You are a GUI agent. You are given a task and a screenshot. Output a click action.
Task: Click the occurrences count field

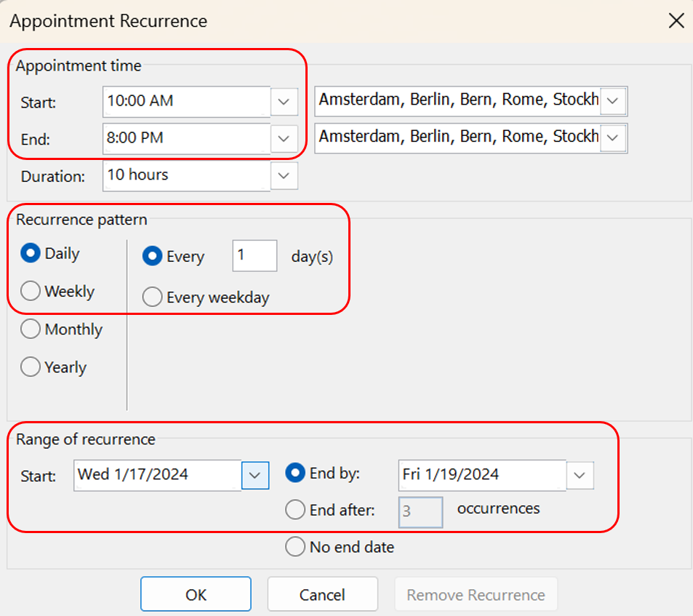[x=420, y=512]
